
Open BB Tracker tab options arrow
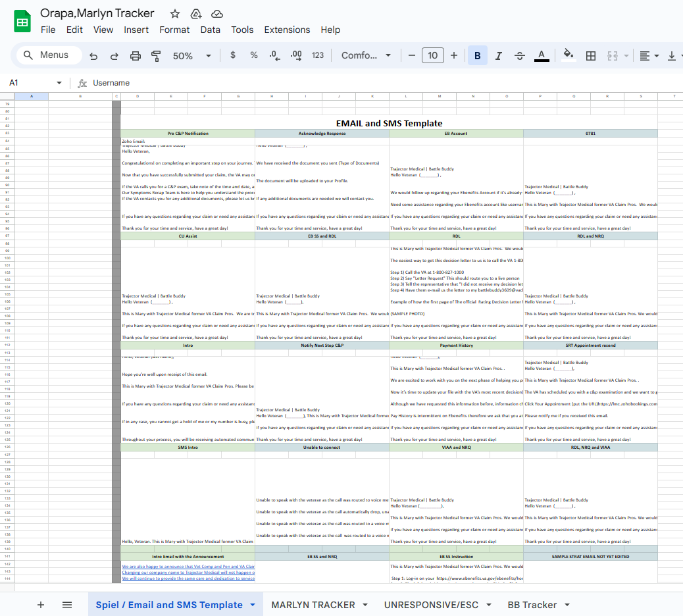pos(567,605)
